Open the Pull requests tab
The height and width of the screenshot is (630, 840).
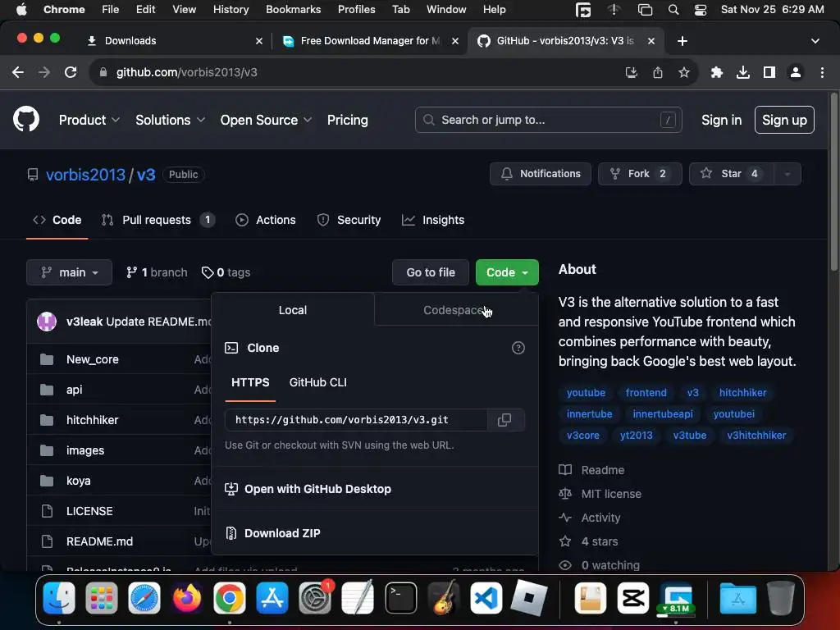(x=157, y=220)
